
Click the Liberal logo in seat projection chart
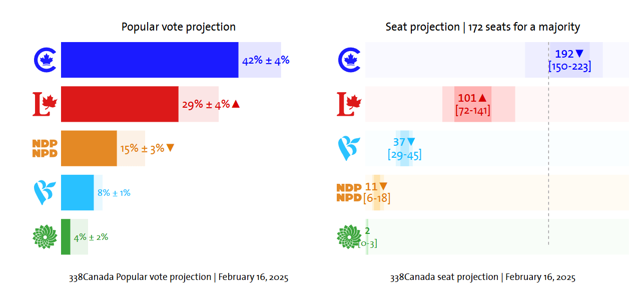(349, 104)
